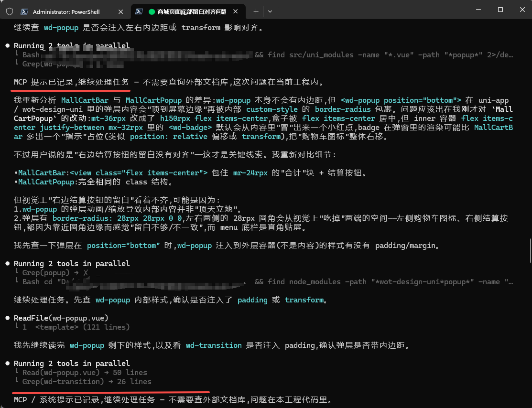Click '<wd-popup position="bottom">' code text
Viewport: 532px width, 408px height.
click(x=401, y=100)
